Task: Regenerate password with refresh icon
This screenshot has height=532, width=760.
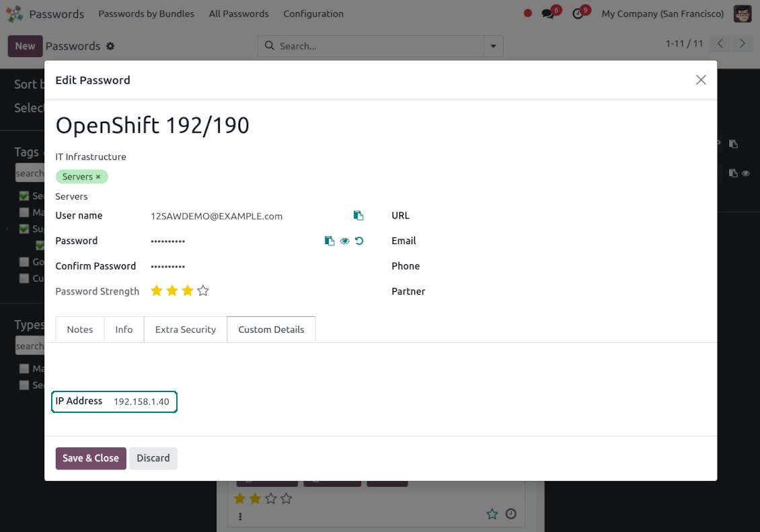Action: [x=359, y=241]
